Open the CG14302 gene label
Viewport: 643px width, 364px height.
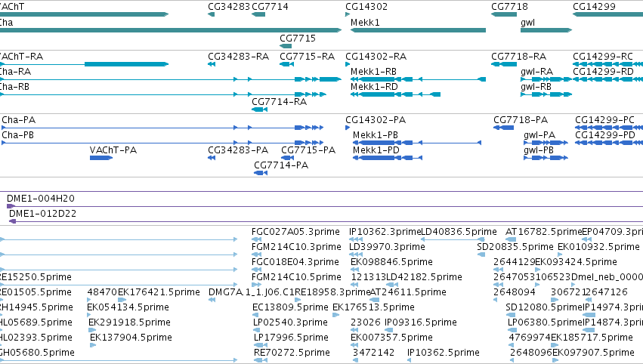point(366,7)
